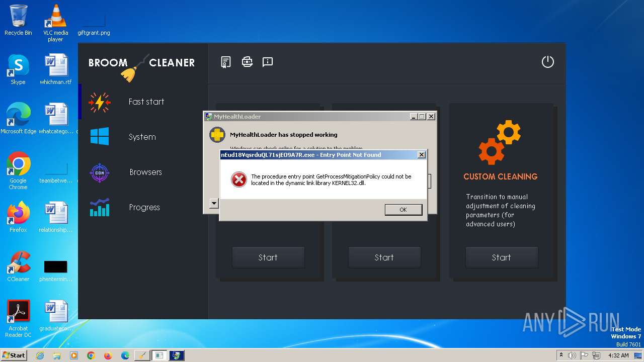Open Skype desktop shortcut
This screenshot has height=362, width=644.
click(x=18, y=69)
